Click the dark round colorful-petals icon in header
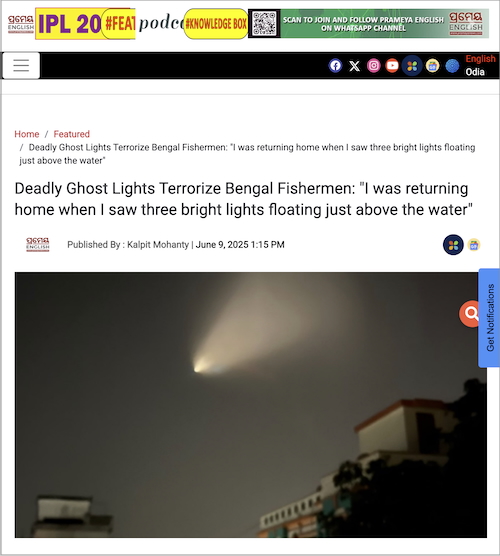This screenshot has height=556, width=500. pyautogui.click(x=412, y=66)
